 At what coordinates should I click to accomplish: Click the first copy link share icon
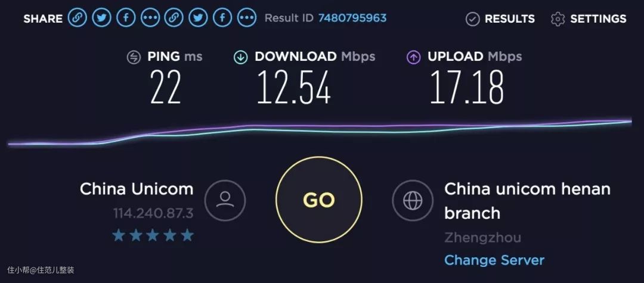(x=77, y=18)
